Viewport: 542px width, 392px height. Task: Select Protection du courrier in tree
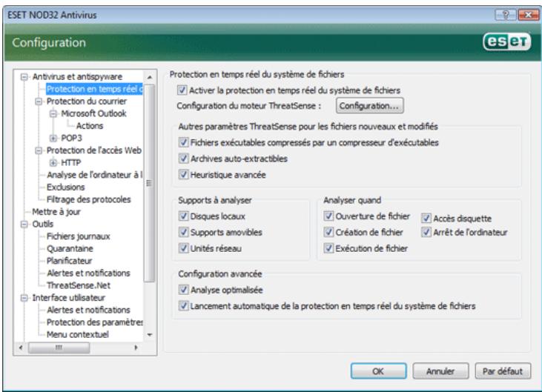coord(87,102)
